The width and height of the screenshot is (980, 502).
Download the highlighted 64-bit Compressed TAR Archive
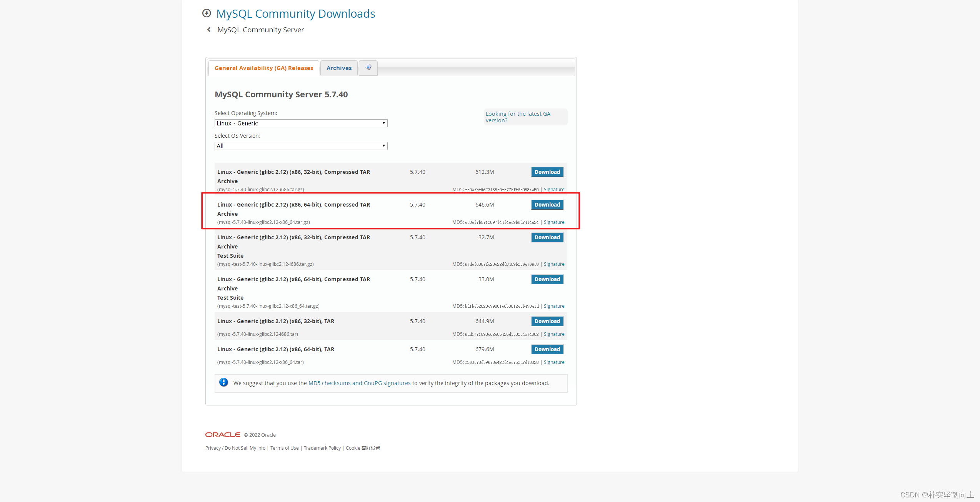pos(547,205)
